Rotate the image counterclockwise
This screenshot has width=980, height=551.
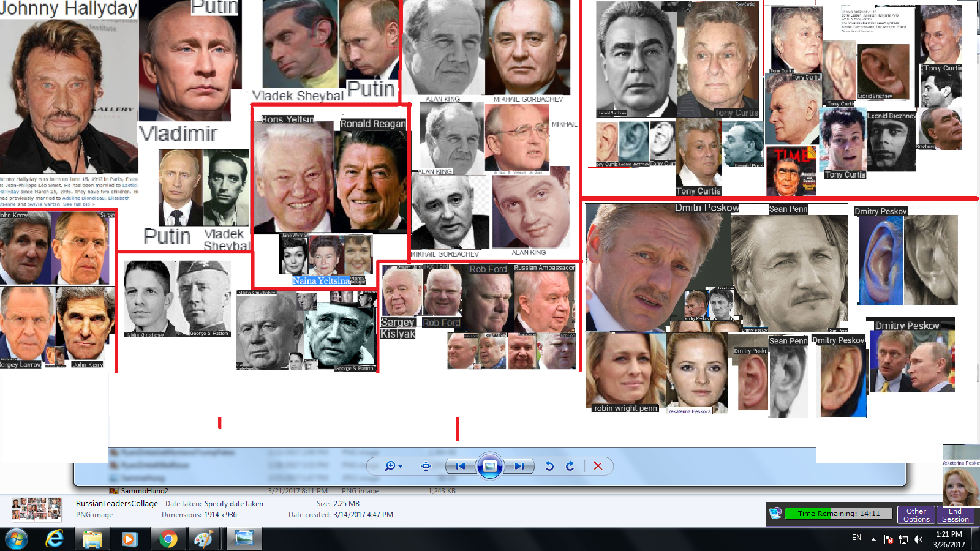[549, 467]
